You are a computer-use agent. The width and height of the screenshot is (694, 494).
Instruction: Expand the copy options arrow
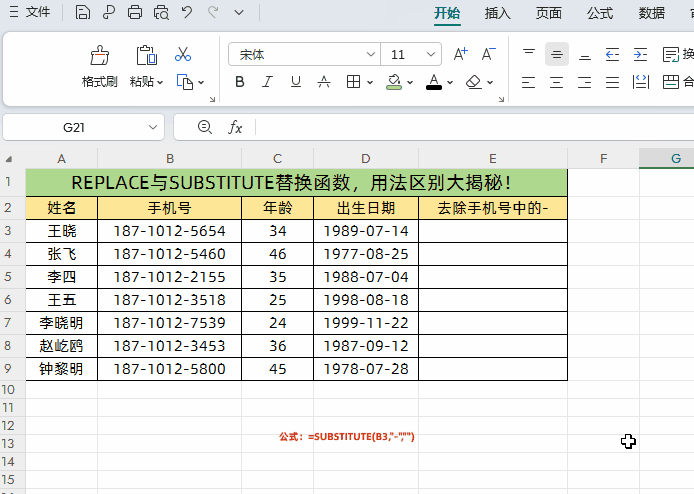pos(201,82)
